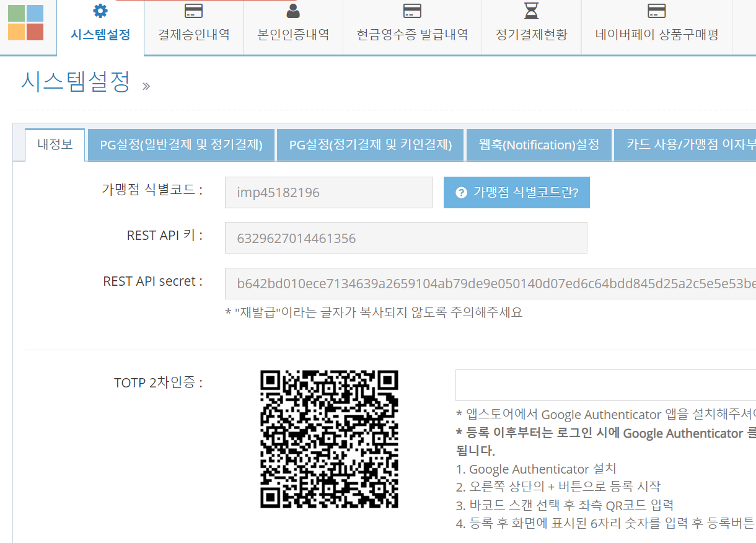Click the 가맹점 식별코드 field imp45182196
Image resolution: width=756 pixels, height=543 pixels.
click(329, 192)
